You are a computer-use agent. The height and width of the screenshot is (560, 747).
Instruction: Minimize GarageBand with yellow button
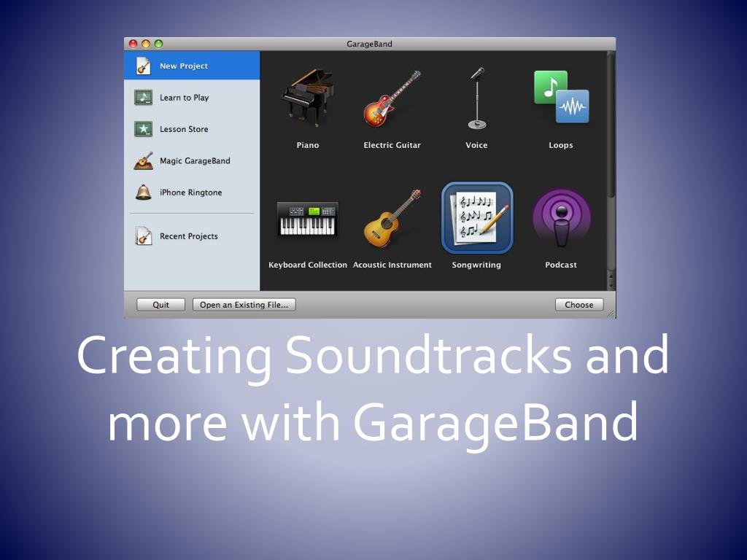click(146, 44)
